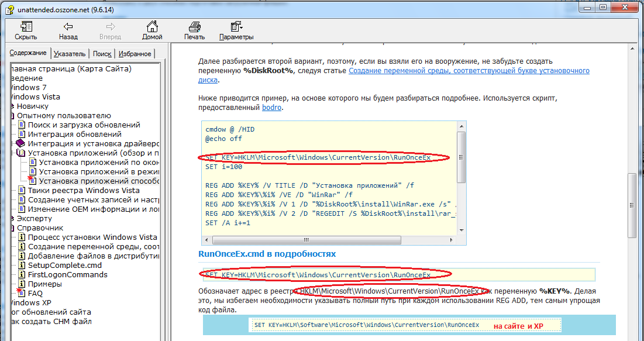Click the page icon beside SetupComplete.cmd

tap(21, 265)
